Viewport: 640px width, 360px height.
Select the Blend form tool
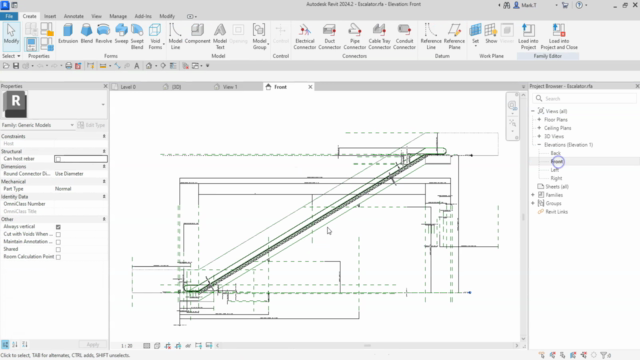87,34
